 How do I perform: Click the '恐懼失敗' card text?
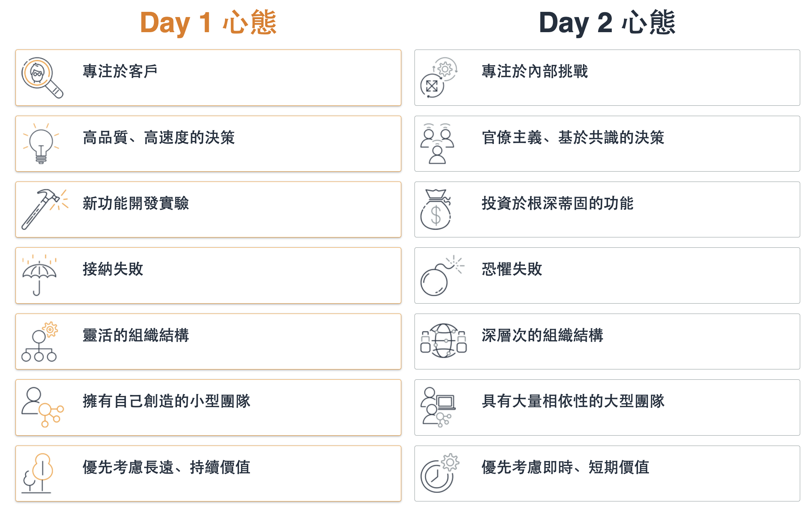point(512,269)
